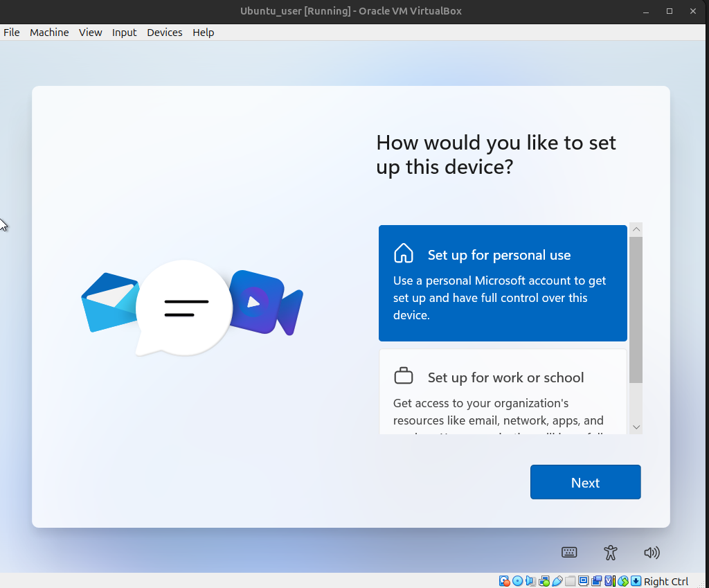Image resolution: width=709 pixels, height=588 pixels.
Task: Click the VirtualBox title bar text
Action: (351, 11)
